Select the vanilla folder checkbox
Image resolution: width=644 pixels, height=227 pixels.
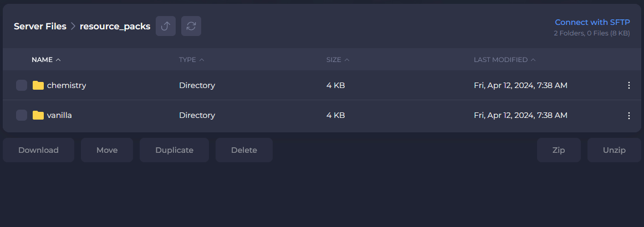point(22,115)
